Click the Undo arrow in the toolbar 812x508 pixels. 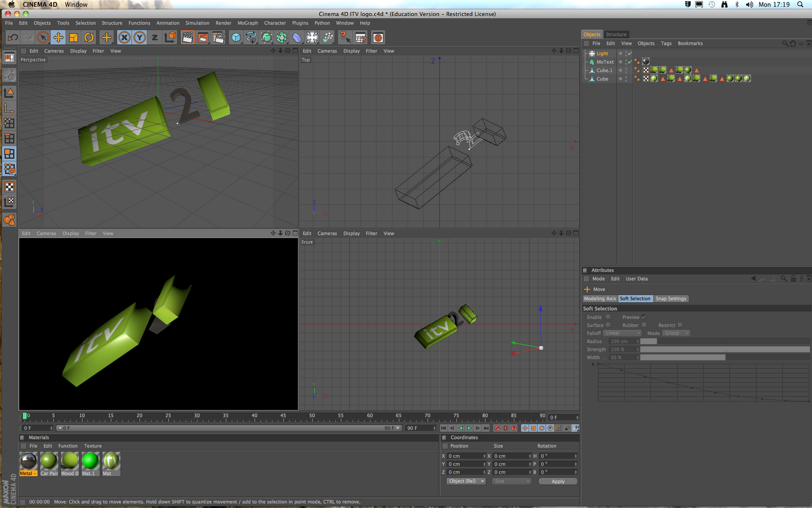tap(13, 38)
